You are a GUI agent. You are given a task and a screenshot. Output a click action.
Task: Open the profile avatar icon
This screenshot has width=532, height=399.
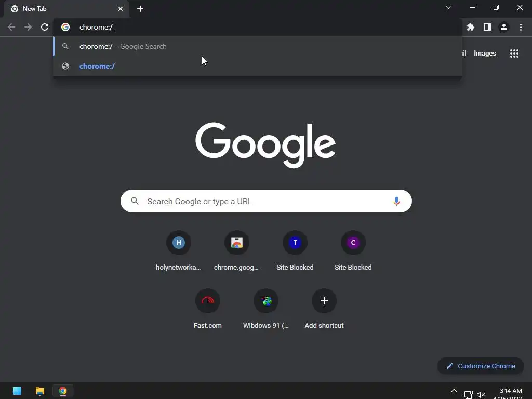pos(504,27)
